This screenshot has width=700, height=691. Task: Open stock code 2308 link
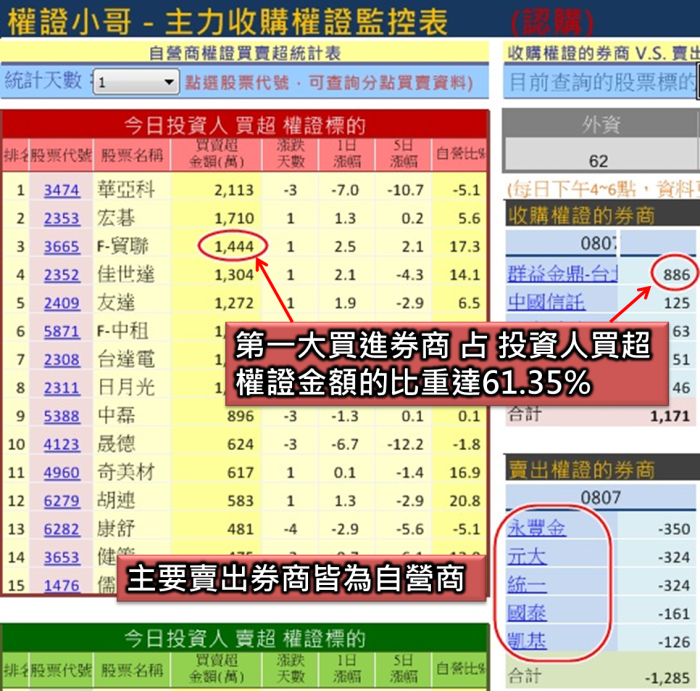click(62, 360)
